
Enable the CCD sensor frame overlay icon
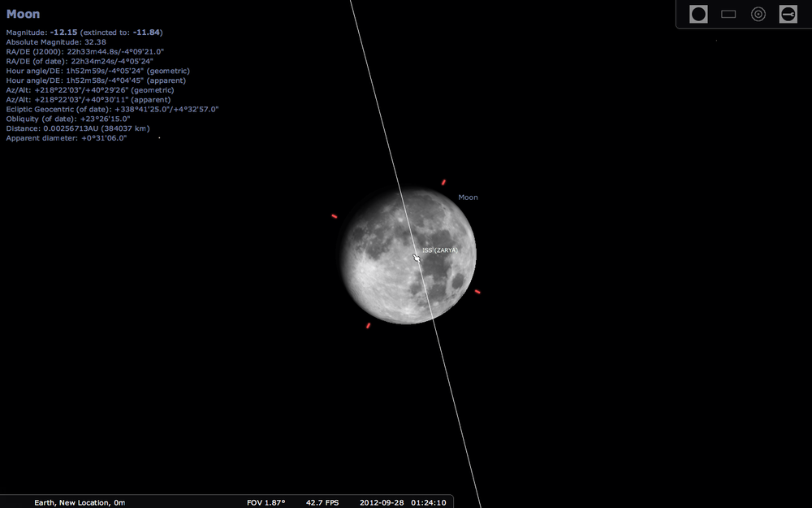click(x=728, y=14)
